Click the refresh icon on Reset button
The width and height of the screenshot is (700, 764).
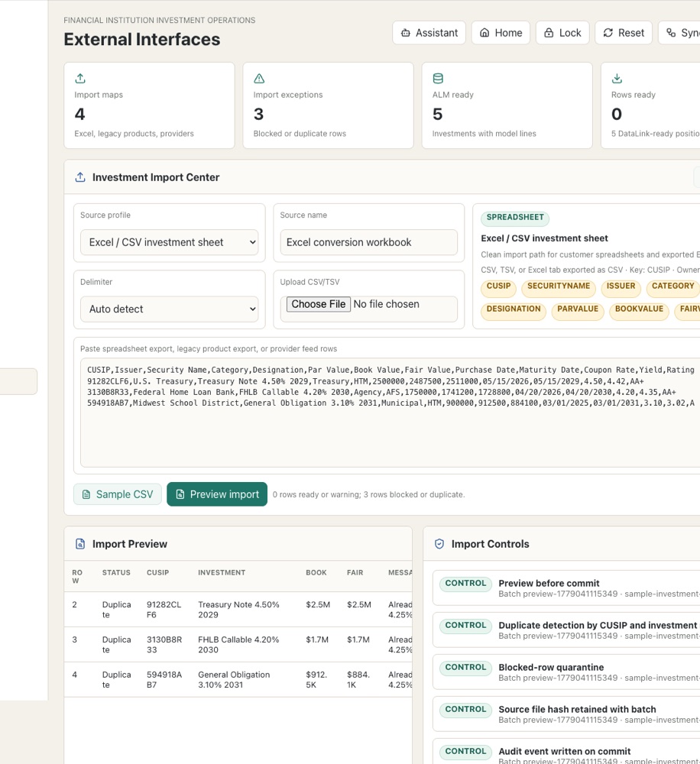tap(608, 33)
